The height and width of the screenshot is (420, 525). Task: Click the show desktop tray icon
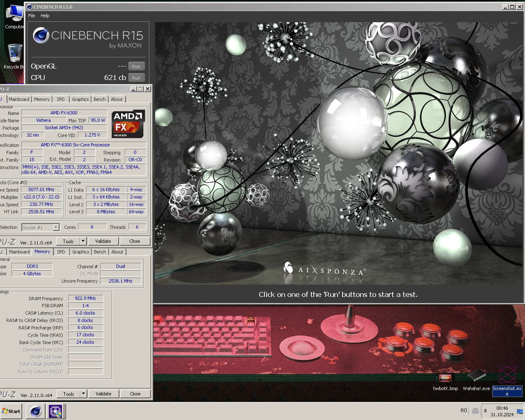520,411
